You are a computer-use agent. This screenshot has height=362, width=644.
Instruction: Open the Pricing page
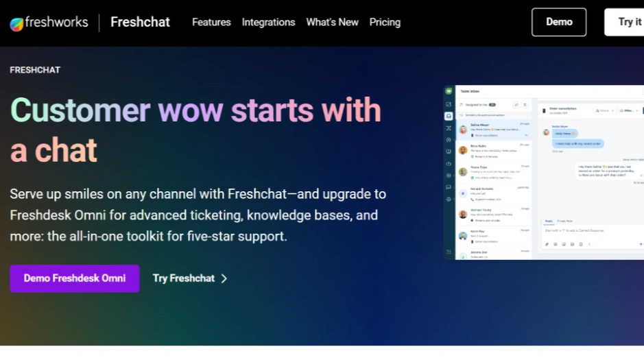pos(385,23)
